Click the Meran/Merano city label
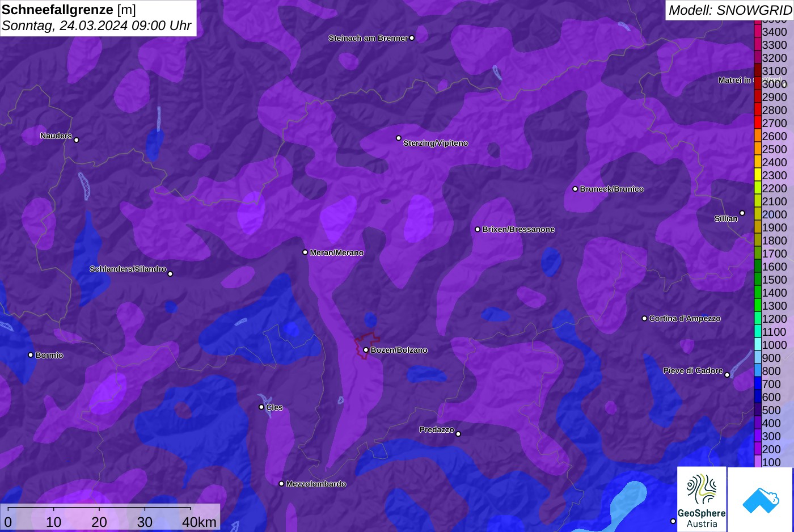794x532 pixels. 337,252
